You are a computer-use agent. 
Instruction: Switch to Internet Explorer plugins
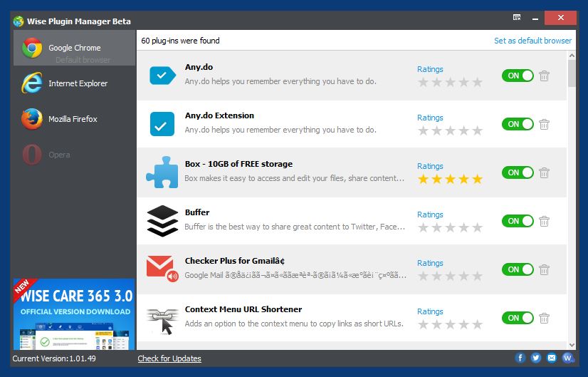[74, 83]
